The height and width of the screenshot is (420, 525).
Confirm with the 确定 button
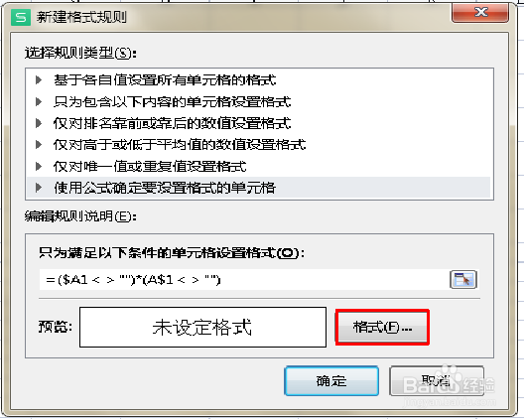point(331,381)
